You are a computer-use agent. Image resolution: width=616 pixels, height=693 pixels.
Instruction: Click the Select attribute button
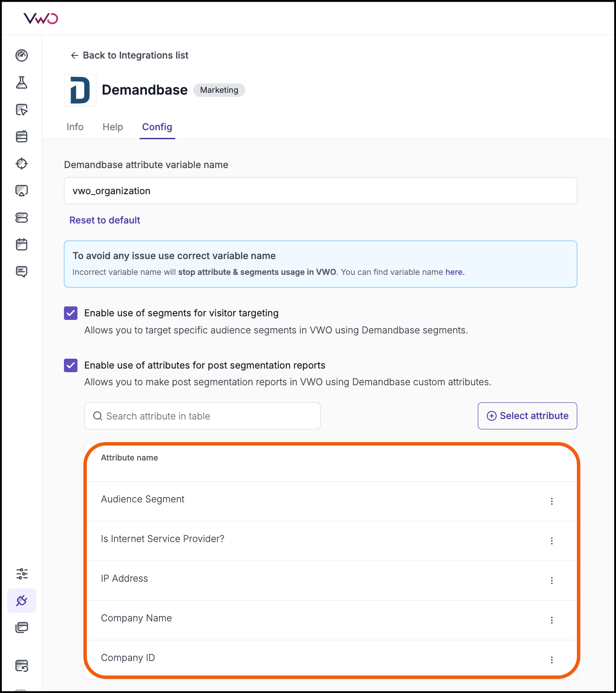pos(527,416)
